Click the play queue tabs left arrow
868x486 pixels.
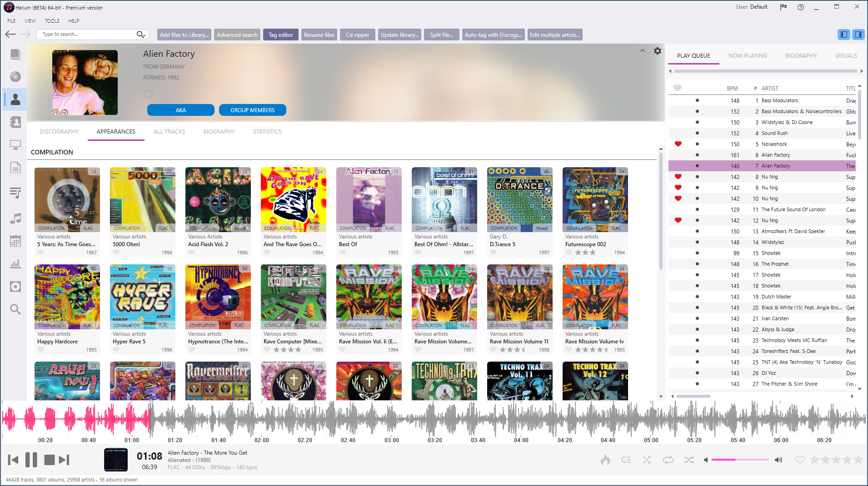pos(670,71)
